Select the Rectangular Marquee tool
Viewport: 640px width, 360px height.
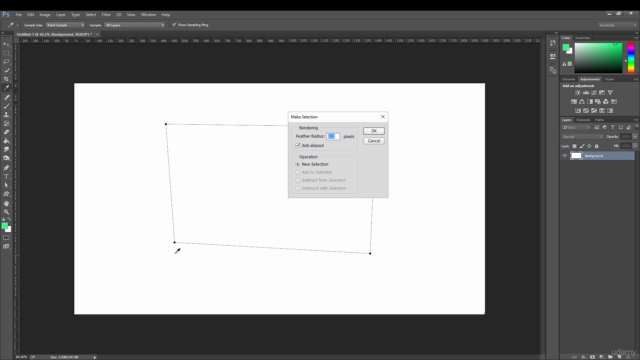pyautogui.click(x=6, y=53)
